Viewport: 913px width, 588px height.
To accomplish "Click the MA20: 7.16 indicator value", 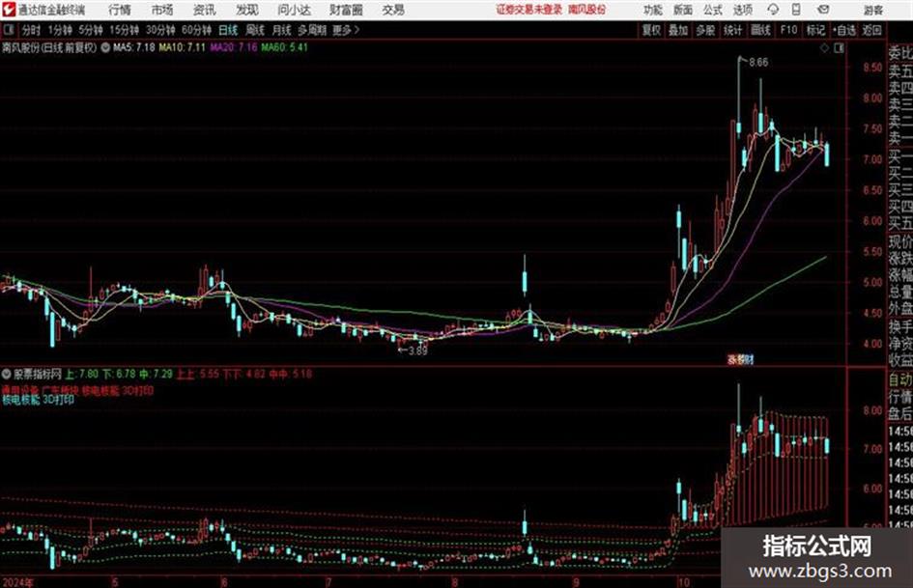I will 234,47.
